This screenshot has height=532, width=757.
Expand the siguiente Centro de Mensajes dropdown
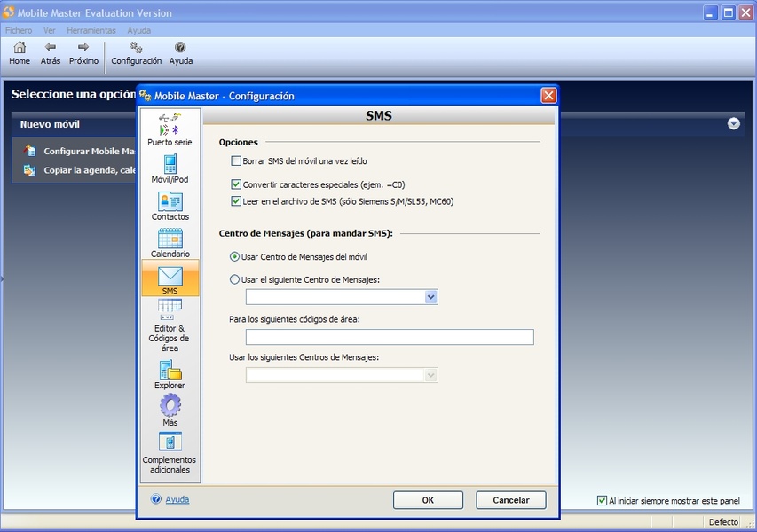pyautogui.click(x=431, y=297)
